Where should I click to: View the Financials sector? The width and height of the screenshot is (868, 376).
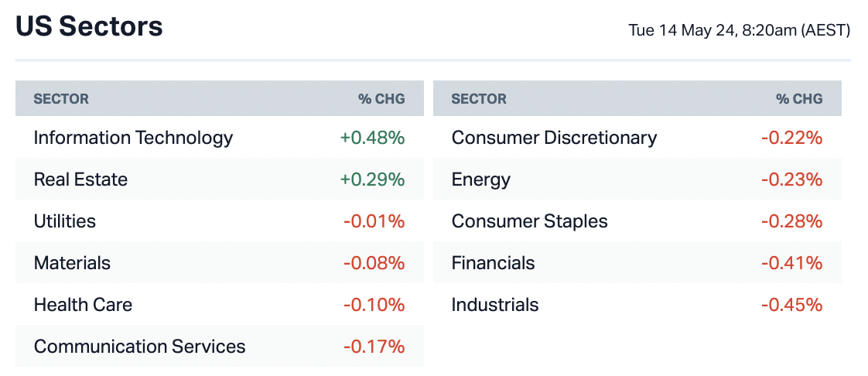[493, 263]
